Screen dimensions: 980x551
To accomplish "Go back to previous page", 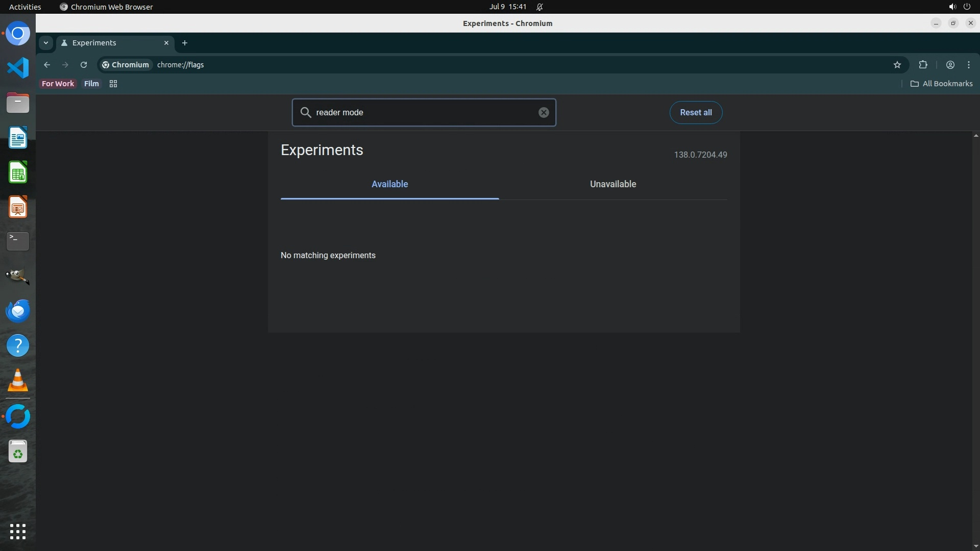I will tap(47, 65).
